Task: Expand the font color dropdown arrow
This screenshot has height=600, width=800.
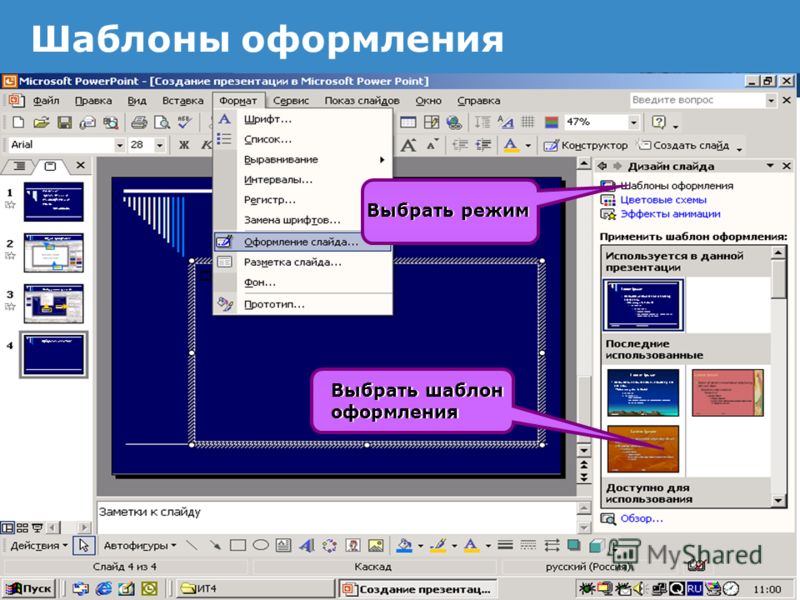Action: [x=528, y=145]
